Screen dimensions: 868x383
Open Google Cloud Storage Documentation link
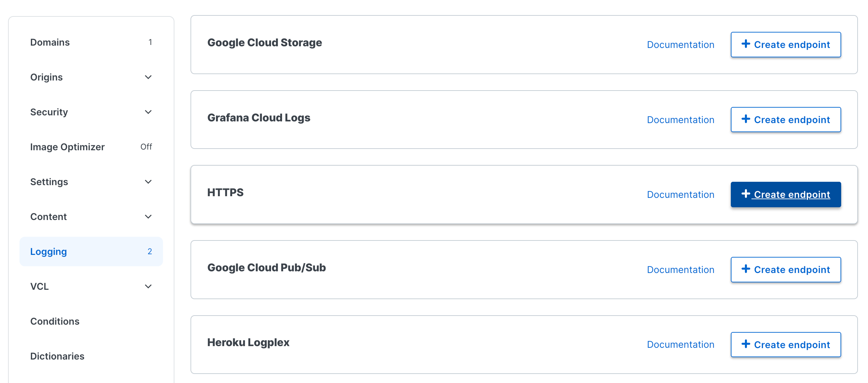pos(680,45)
